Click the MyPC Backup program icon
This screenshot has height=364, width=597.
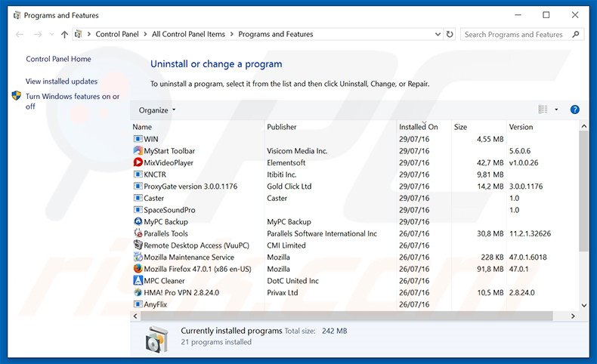[x=138, y=222]
